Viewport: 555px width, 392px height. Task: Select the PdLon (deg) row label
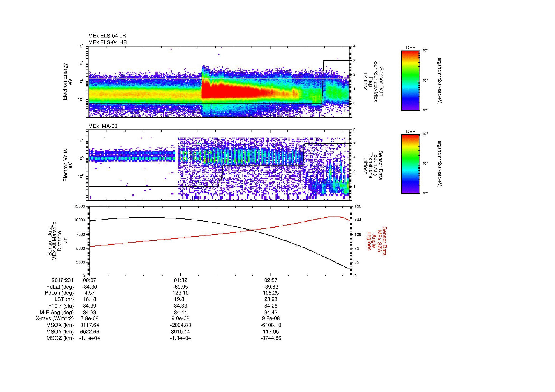click(59, 293)
